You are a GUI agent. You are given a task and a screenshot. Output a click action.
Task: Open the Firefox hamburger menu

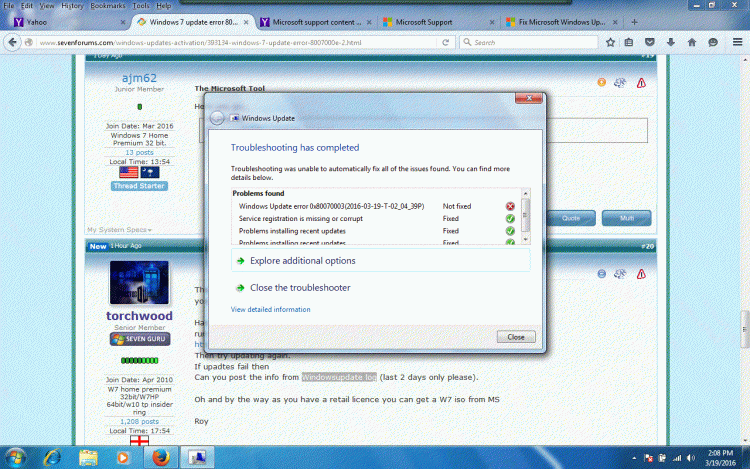738,42
